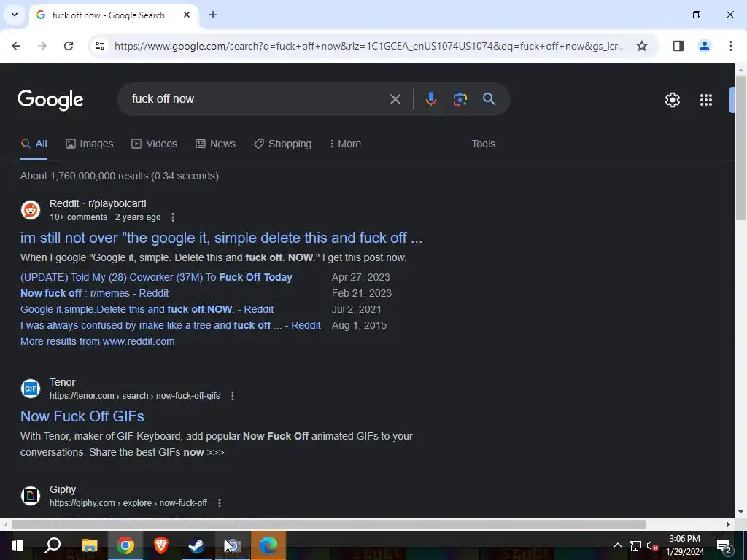Click the Reddit favicon in first result
This screenshot has height=560, width=747.
(x=31, y=210)
